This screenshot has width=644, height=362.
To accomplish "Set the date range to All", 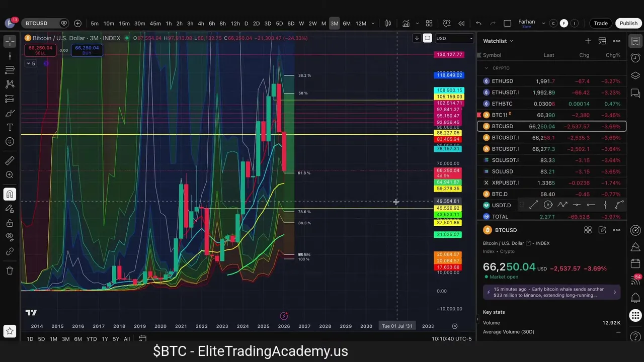I will (x=127, y=339).
